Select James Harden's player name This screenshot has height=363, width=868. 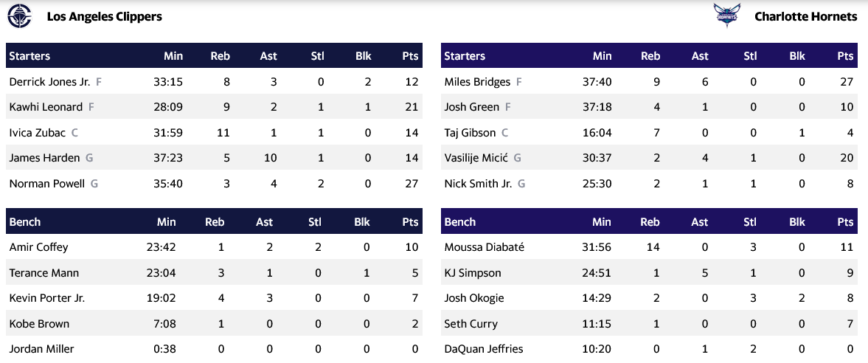click(x=45, y=158)
